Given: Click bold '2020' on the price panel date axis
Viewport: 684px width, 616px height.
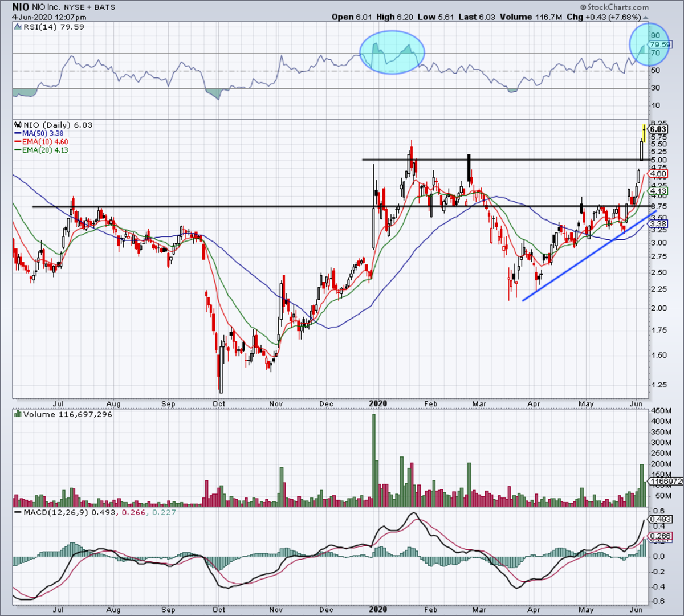Looking at the screenshot, I should (x=378, y=403).
